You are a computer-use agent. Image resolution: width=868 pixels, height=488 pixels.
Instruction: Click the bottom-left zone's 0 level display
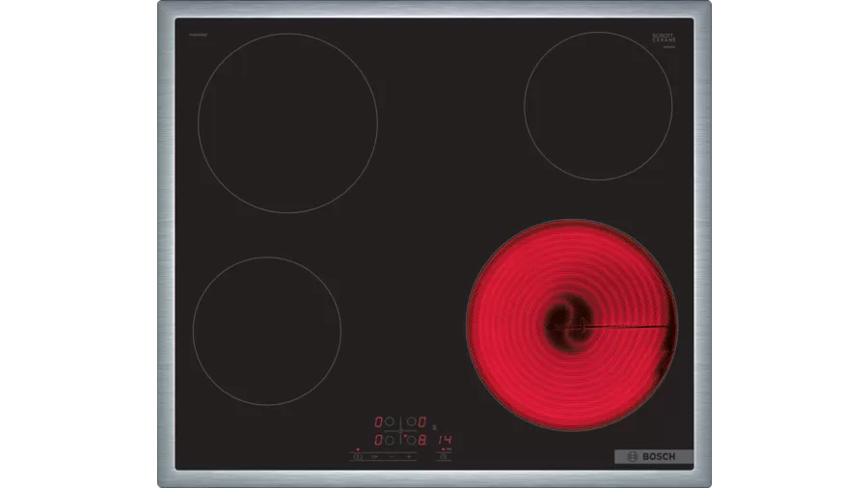pyautogui.click(x=378, y=440)
